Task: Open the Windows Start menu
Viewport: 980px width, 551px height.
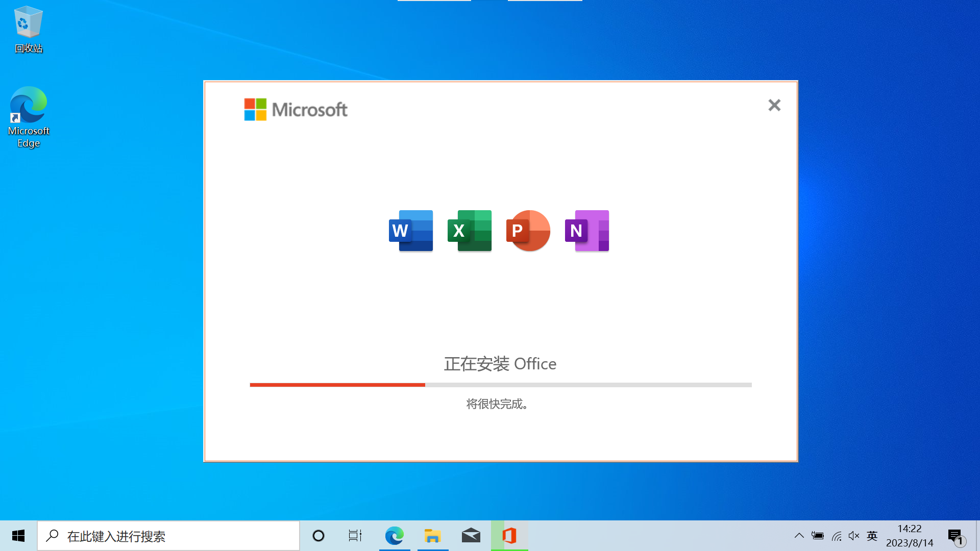Action: pyautogui.click(x=18, y=536)
